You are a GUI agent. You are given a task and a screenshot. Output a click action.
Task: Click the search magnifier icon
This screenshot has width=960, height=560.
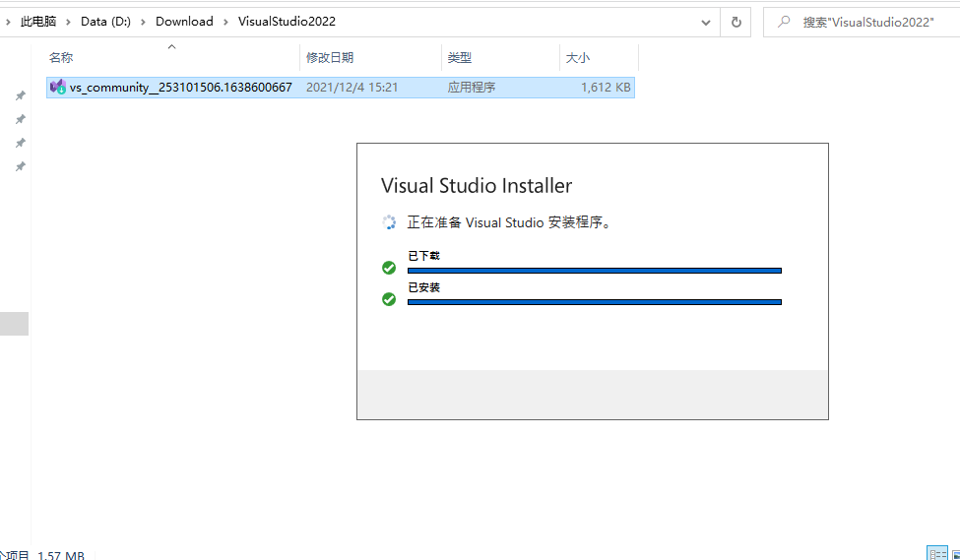coord(783,22)
